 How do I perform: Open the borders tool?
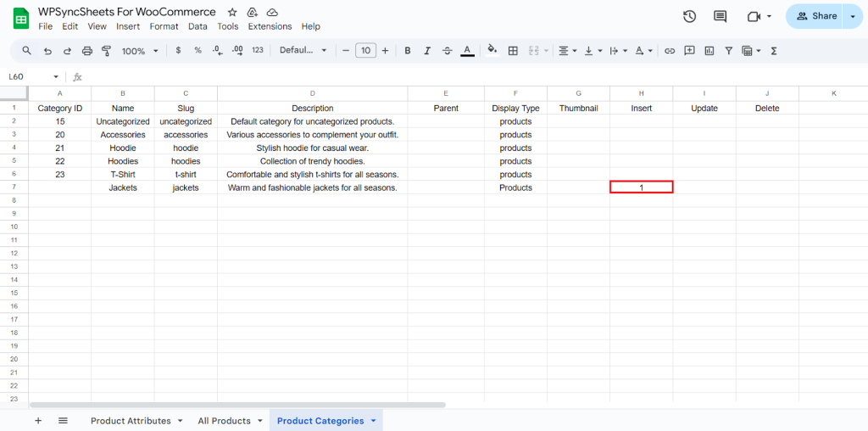pos(513,51)
